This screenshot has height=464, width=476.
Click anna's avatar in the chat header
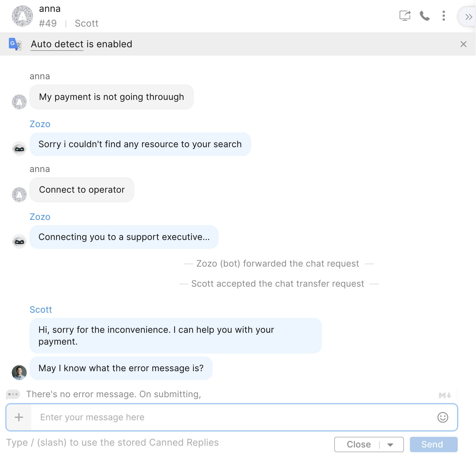pyautogui.click(x=22, y=16)
